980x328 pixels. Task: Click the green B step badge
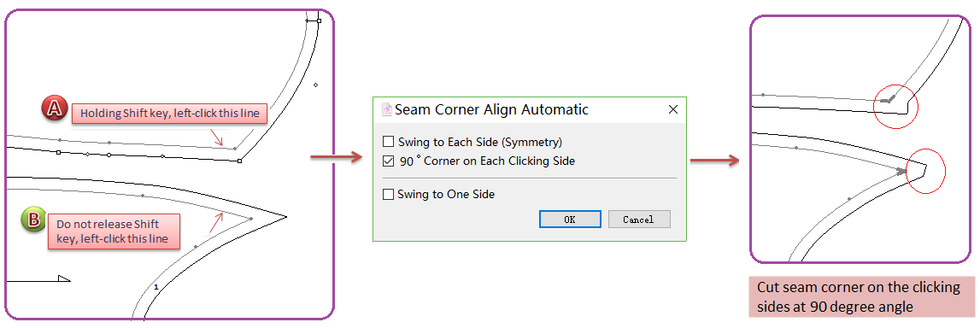[x=33, y=219]
